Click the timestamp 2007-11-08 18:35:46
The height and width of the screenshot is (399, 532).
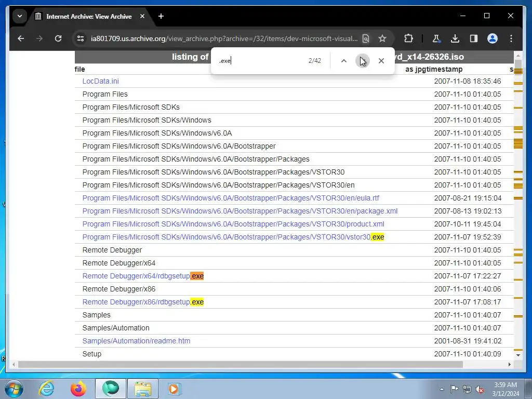pos(468,81)
